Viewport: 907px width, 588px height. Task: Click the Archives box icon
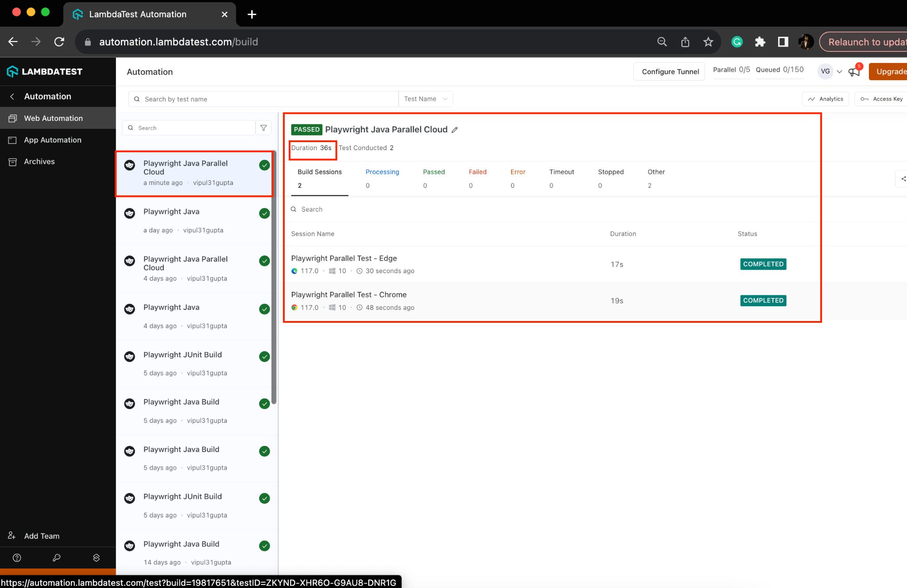[x=13, y=162]
